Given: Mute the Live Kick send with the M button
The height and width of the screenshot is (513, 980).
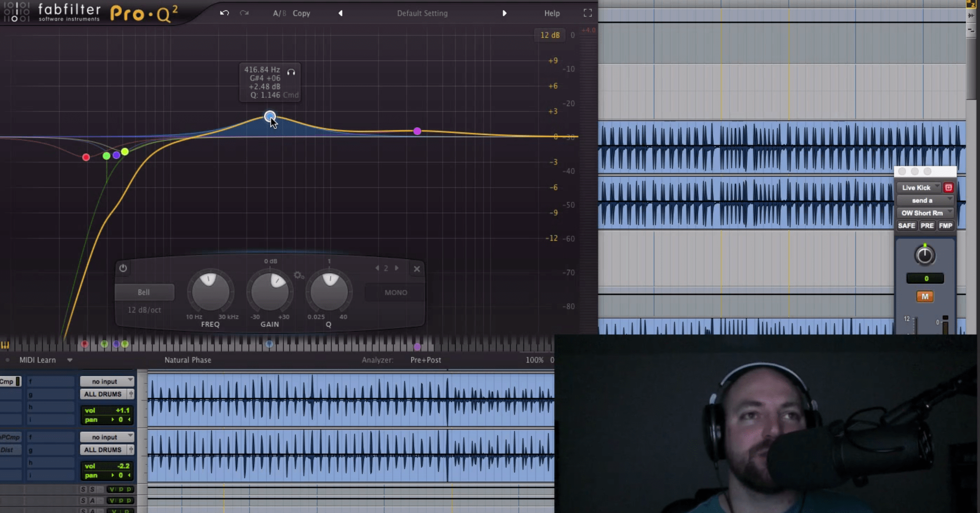Looking at the screenshot, I should click(924, 296).
